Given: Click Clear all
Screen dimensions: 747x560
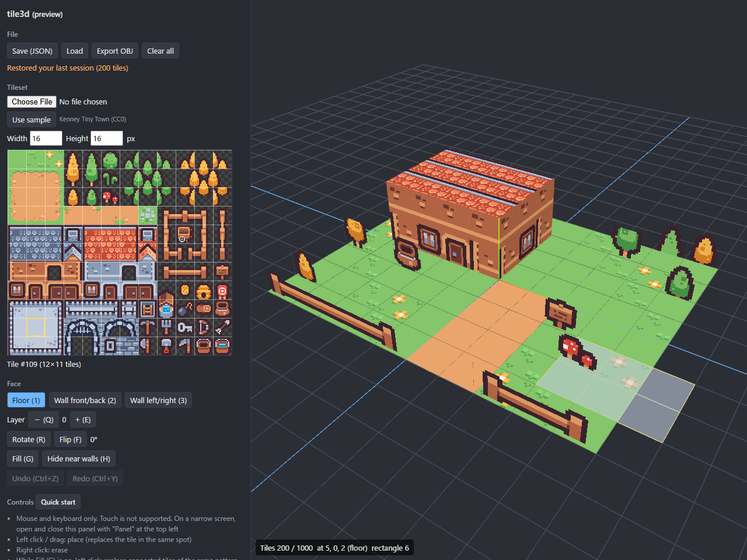Looking at the screenshot, I should point(160,51).
